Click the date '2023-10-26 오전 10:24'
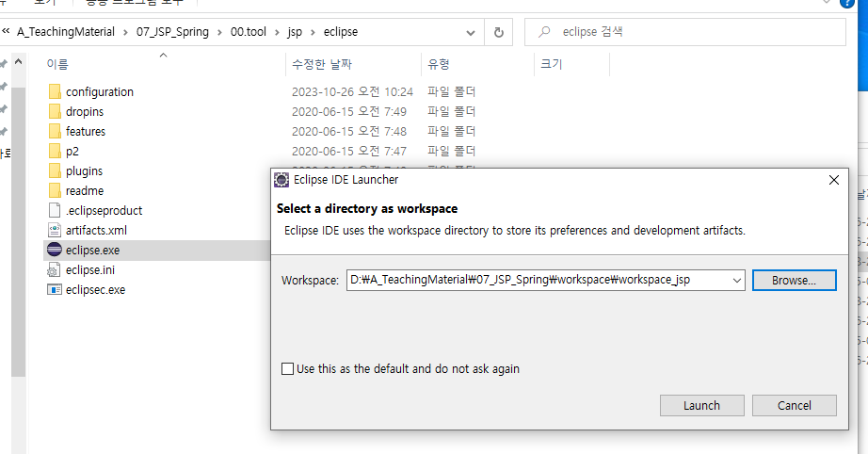The height and width of the screenshot is (454, 868). 353,92
